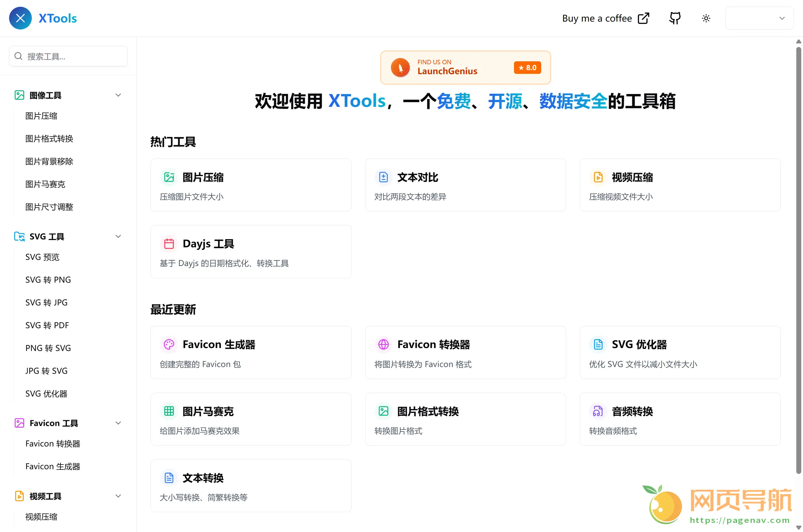Image resolution: width=803 pixels, height=532 pixels.
Task: Select PNG 转 SVG sidebar item
Action: (x=48, y=348)
